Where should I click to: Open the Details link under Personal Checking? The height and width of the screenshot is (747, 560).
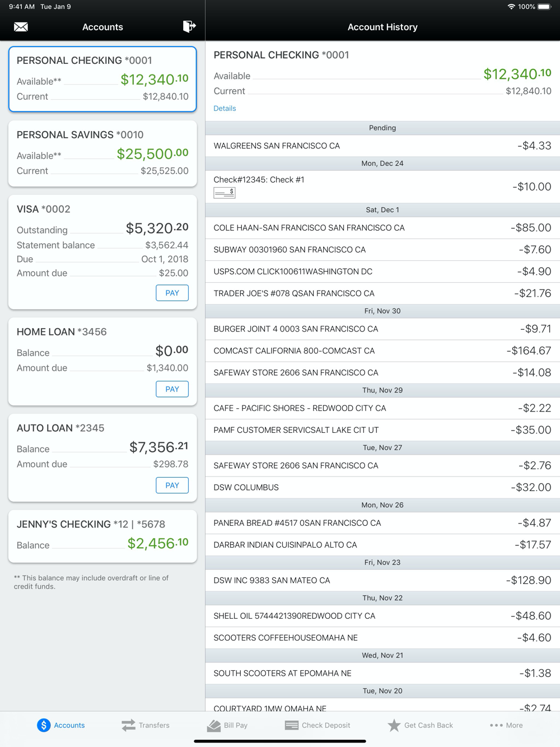coord(225,109)
